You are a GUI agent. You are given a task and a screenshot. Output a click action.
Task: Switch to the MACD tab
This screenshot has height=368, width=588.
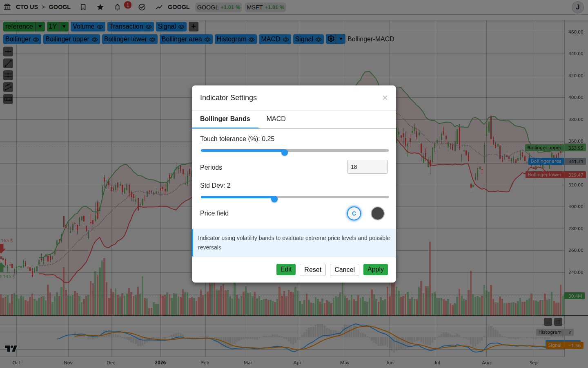click(276, 119)
